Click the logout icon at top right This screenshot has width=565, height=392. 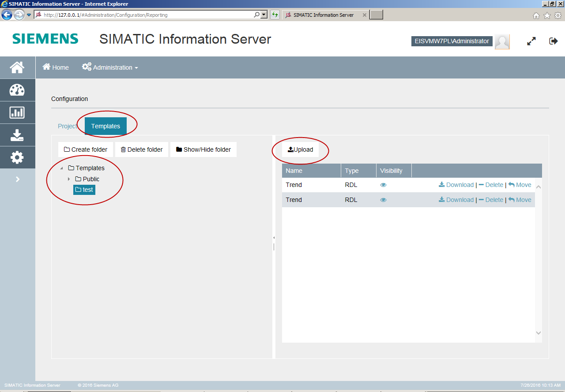tap(553, 41)
